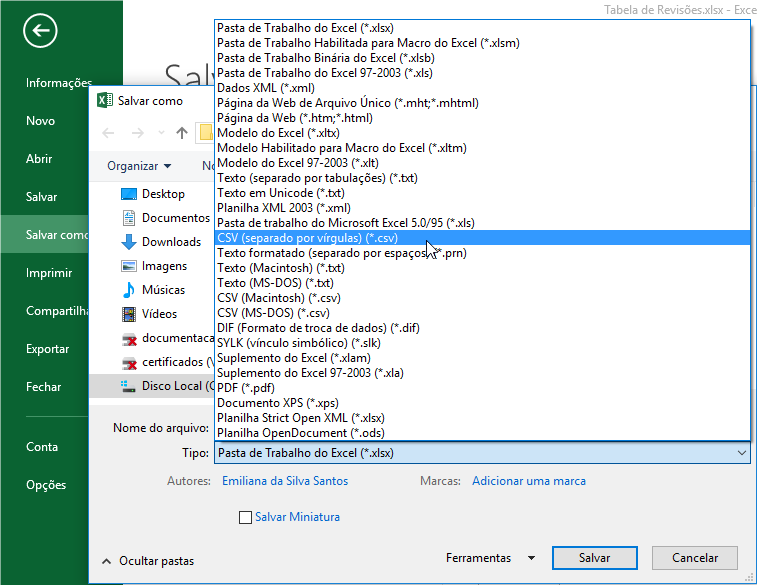
Task: Select Pasta de Trabalho Habilitada para Macro (*.xlsm)
Action: [x=482, y=43]
